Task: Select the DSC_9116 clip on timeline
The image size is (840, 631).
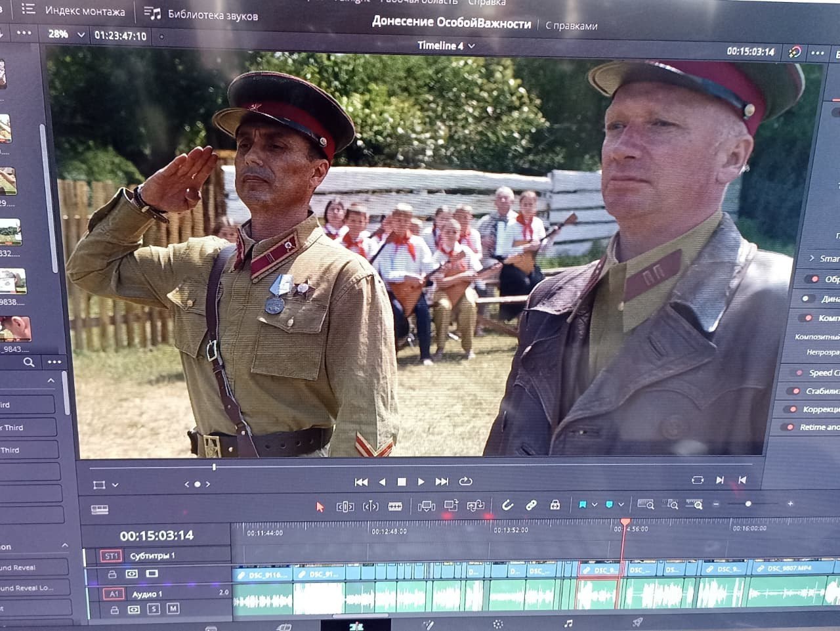Action: pyautogui.click(x=262, y=575)
